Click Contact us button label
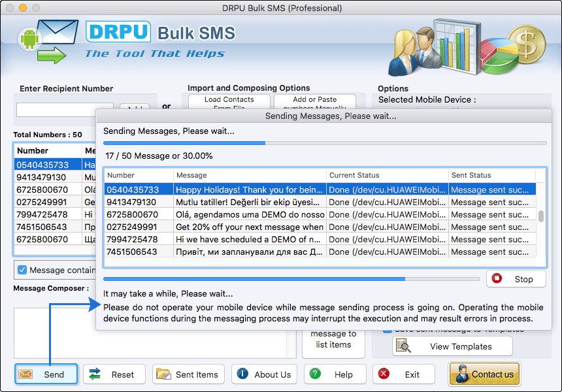This screenshot has height=392, width=562. (x=493, y=374)
